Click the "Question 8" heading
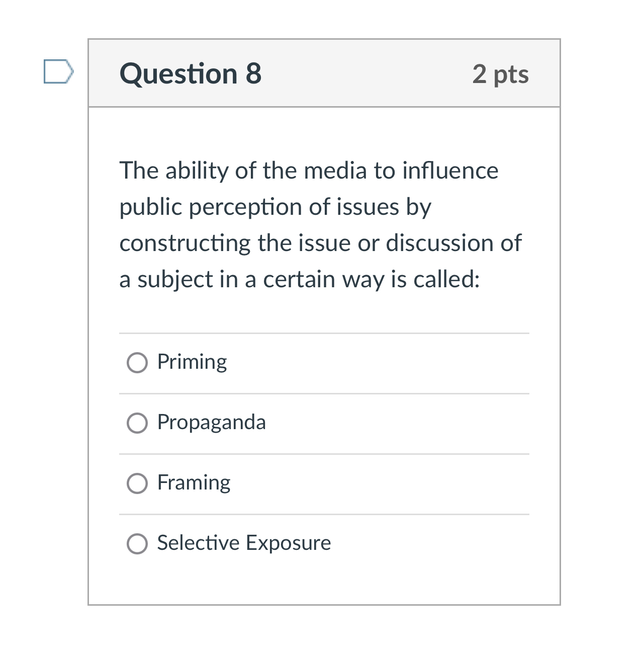Image resolution: width=644 pixels, height=652 pixels. pyautogui.click(x=191, y=74)
